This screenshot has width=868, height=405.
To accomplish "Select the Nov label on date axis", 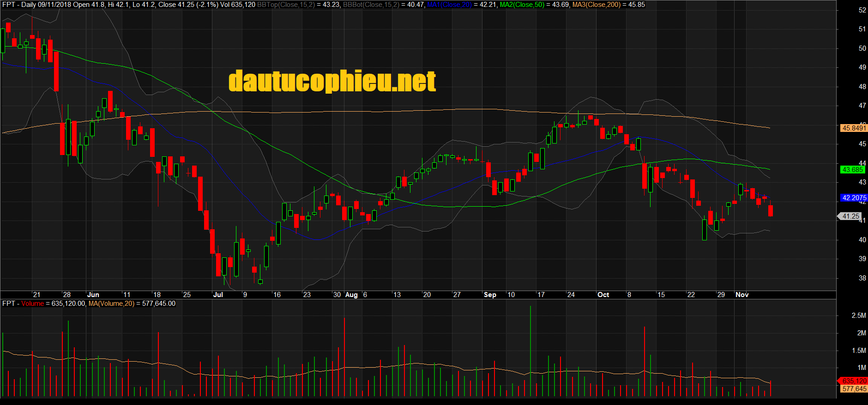I will pos(742,295).
